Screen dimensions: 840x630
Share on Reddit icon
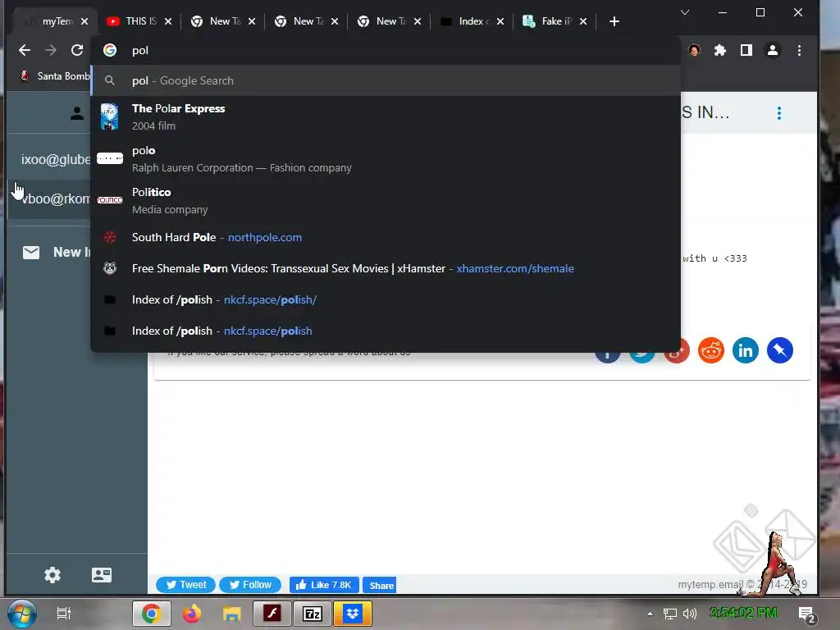711,351
